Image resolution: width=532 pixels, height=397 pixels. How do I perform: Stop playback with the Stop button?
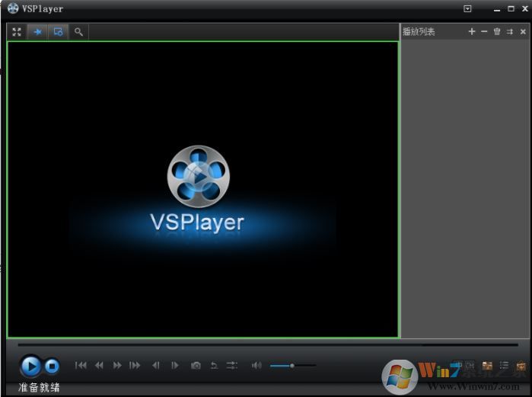[52, 367]
